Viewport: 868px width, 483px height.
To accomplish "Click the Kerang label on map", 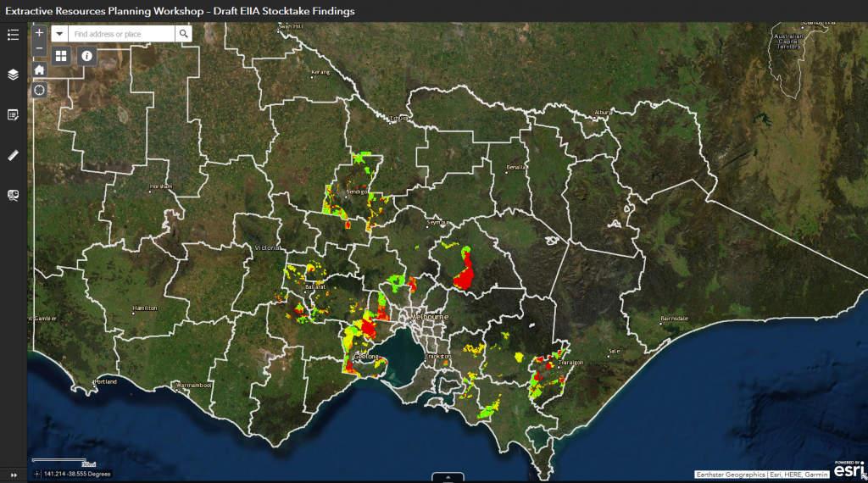I will [x=320, y=73].
